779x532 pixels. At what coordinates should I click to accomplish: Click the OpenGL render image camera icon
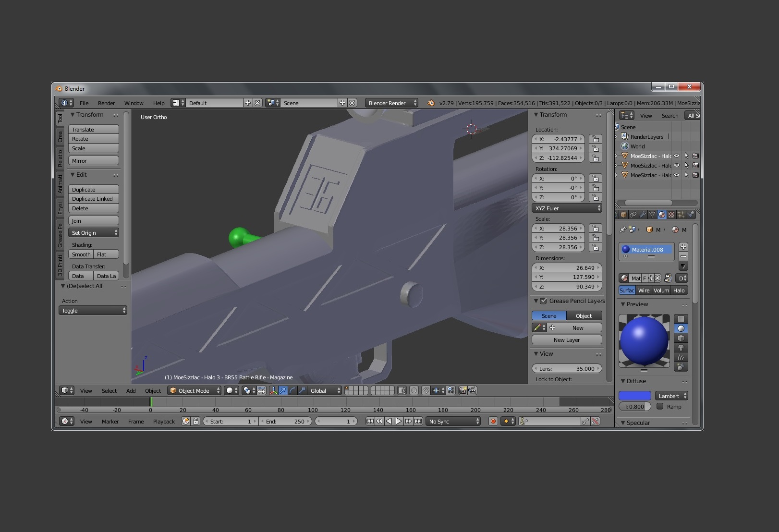pos(463,390)
